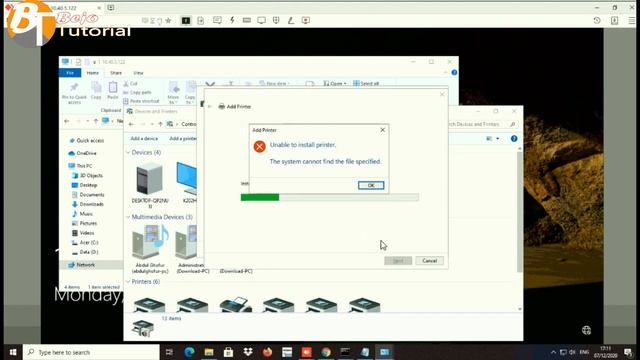Image resolution: width=640 pixels, height=360 pixels.
Task: Click Select all in the ribbon
Action: pyautogui.click(x=366, y=84)
